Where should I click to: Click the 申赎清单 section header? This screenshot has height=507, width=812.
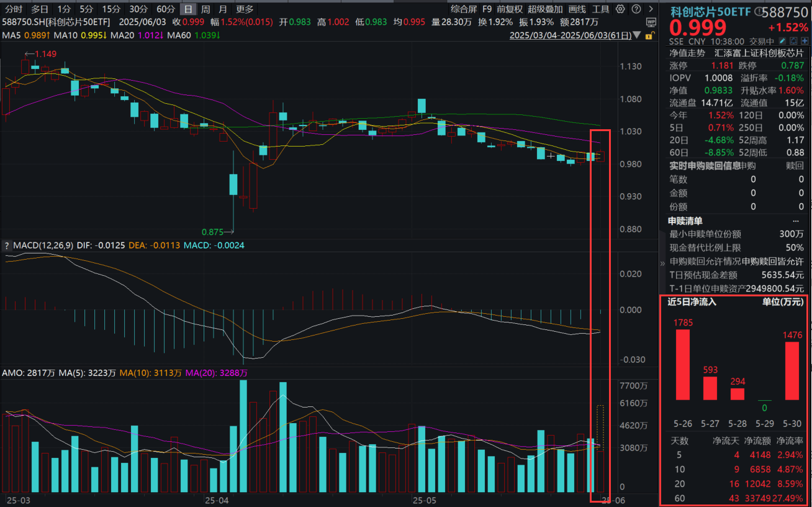[685, 221]
